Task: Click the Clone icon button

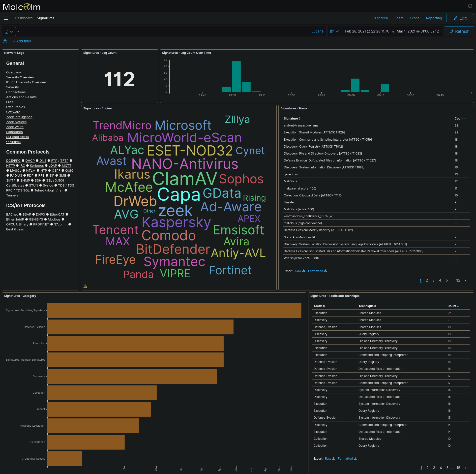Action: 415,18
